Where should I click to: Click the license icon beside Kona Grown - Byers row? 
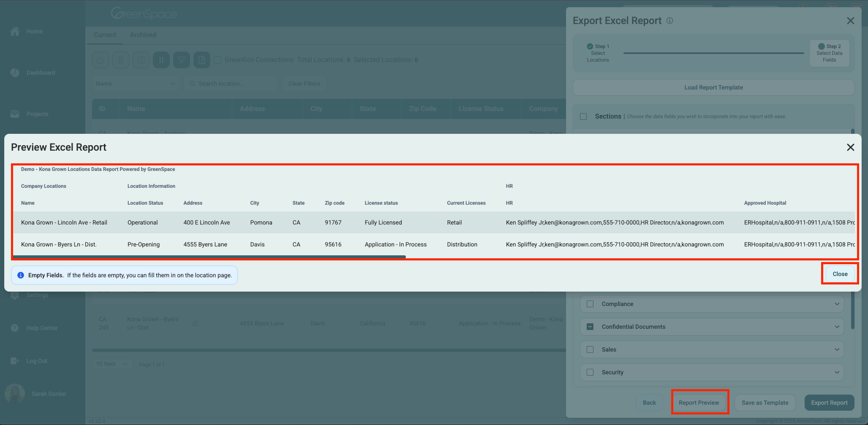(x=195, y=323)
